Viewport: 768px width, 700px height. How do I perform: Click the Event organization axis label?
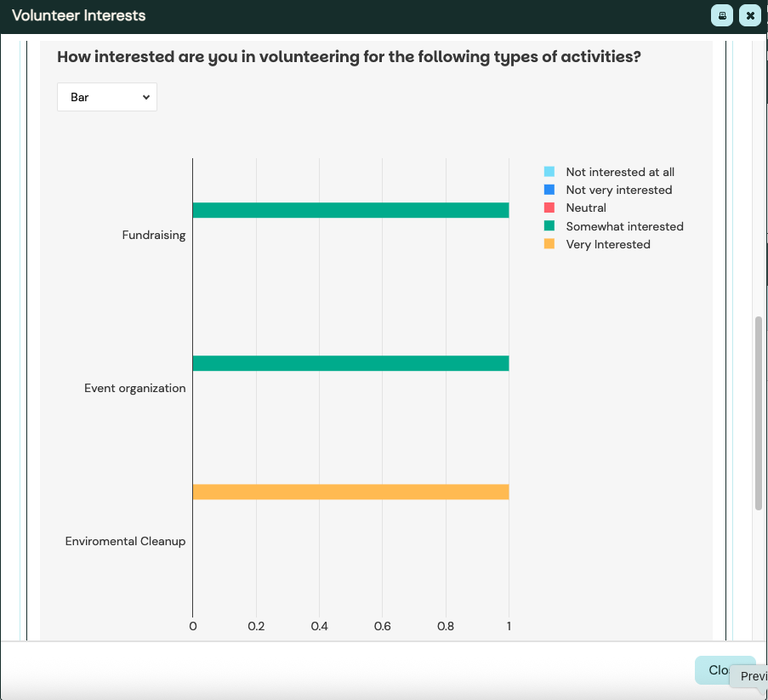tap(134, 388)
